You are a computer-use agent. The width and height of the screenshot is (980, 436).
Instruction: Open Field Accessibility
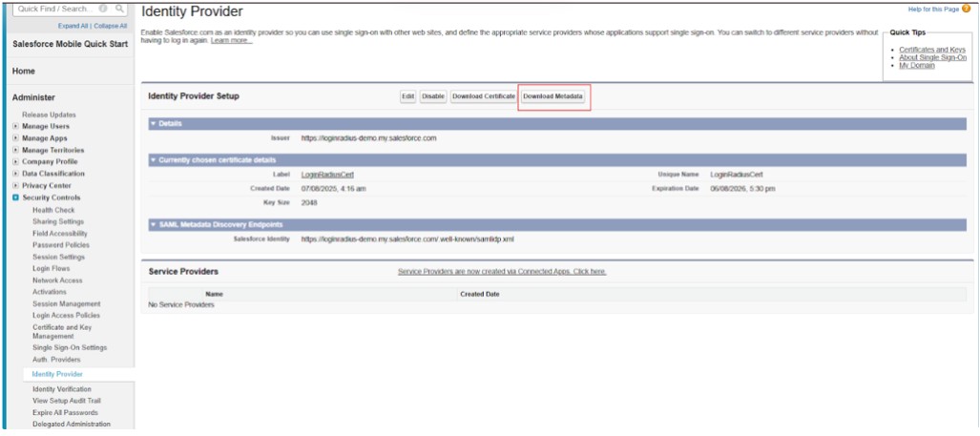point(60,233)
